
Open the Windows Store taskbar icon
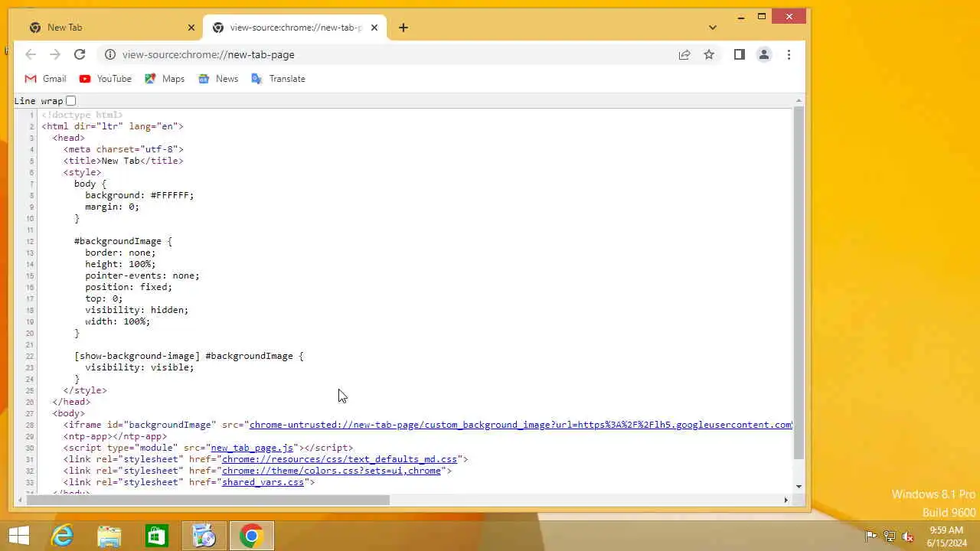tap(157, 536)
